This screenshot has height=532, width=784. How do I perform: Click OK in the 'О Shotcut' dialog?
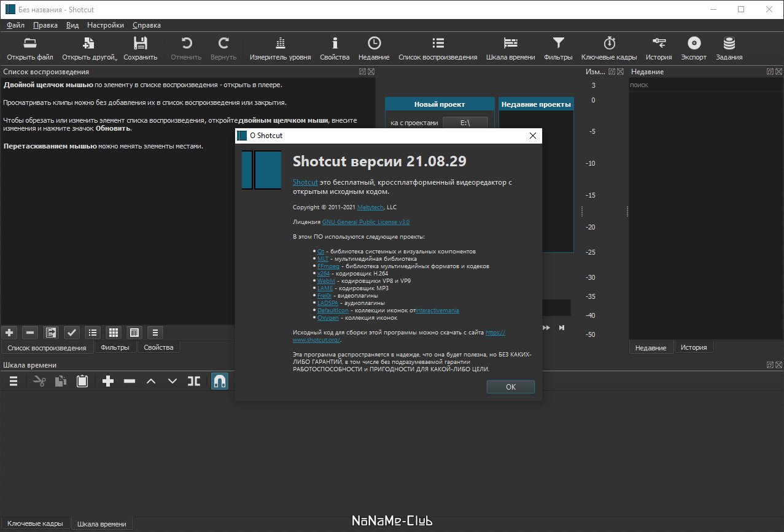(510, 387)
